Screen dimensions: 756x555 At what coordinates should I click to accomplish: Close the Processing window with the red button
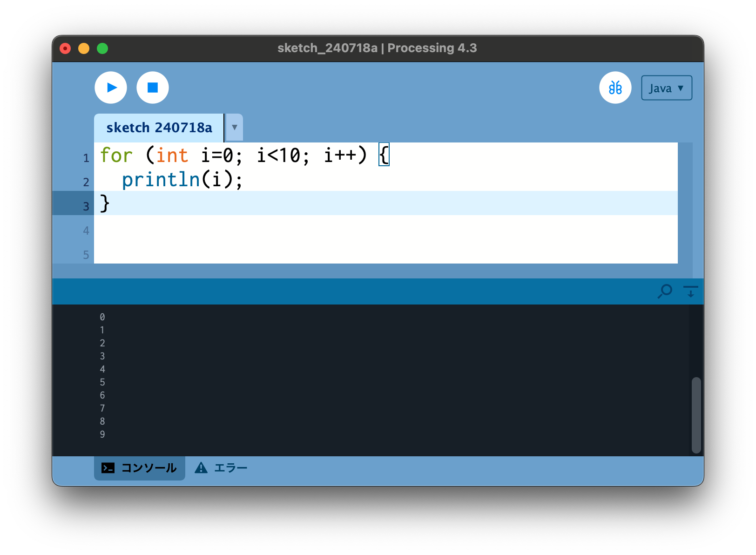tap(65, 48)
